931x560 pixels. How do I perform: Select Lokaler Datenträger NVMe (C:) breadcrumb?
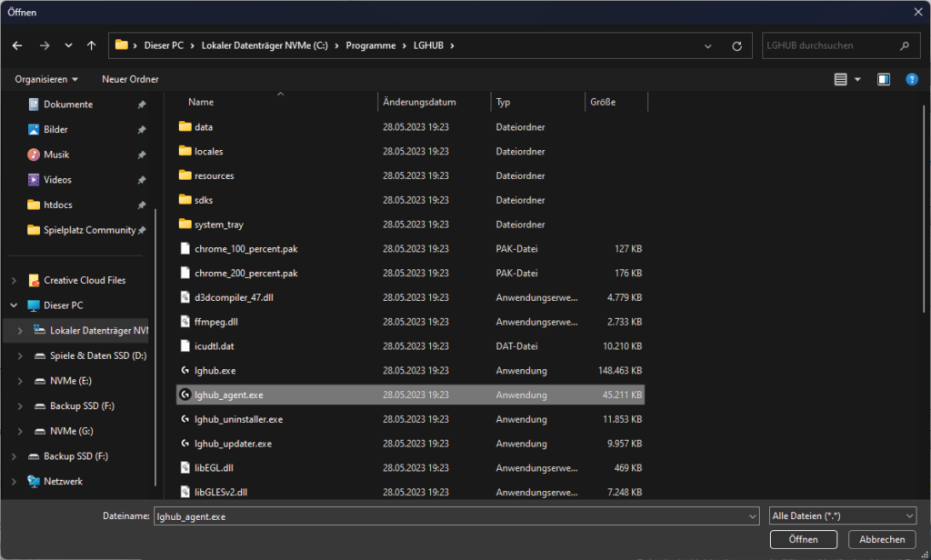265,45
